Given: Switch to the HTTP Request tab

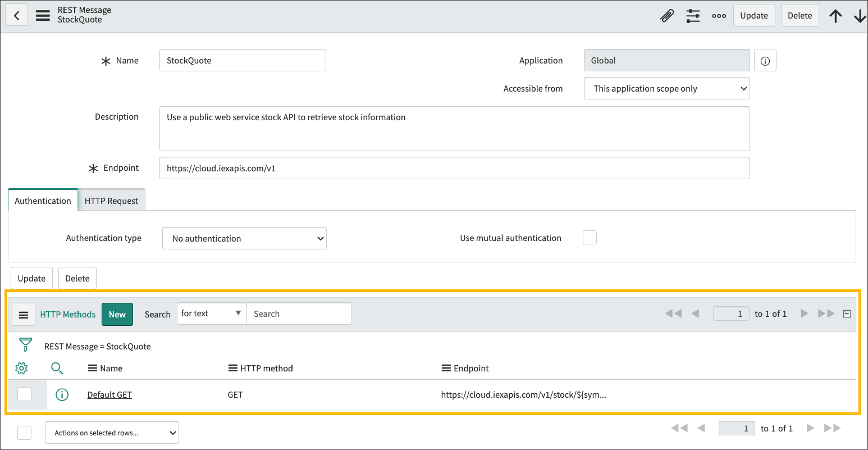Looking at the screenshot, I should pos(111,201).
